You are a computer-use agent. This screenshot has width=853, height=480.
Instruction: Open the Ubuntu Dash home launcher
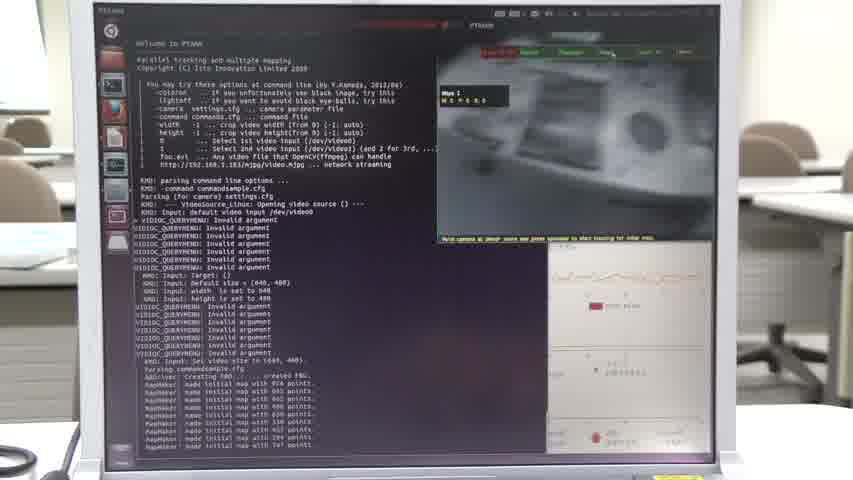tap(112, 32)
